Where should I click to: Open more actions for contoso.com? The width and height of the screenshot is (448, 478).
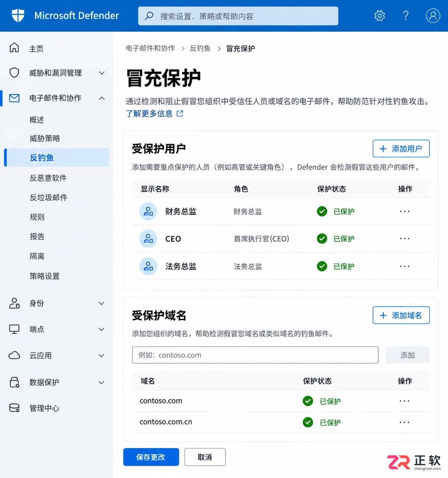pyautogui.click(x=404, y=401)
